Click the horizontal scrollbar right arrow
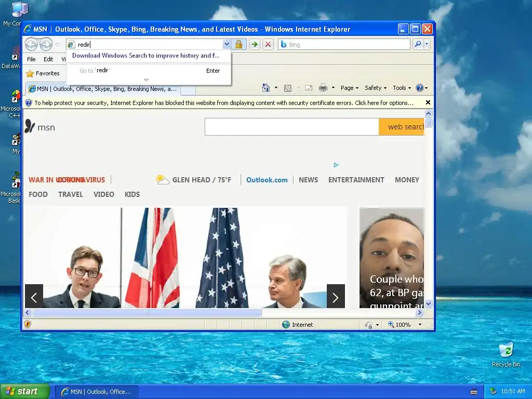532x399 pixels. pyautogui.click(x=420, y=312)
